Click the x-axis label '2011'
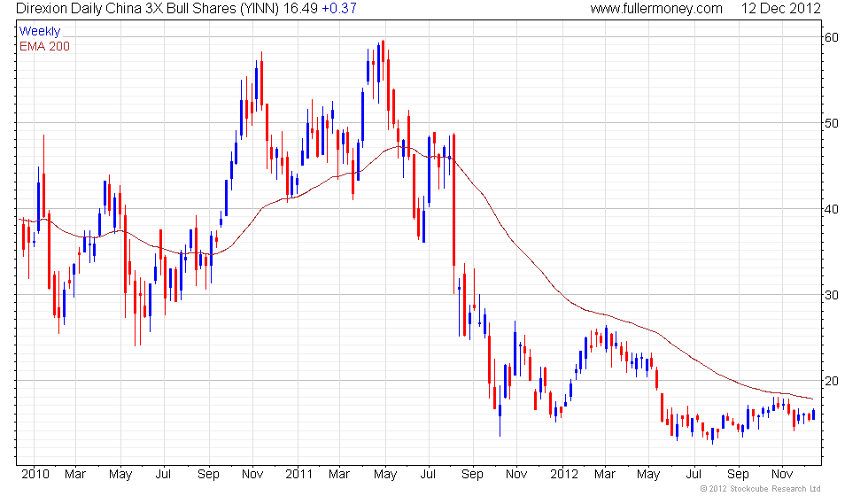Image resolution: width=868 pixels, height=496 pixels. click(x=299, y=475)
